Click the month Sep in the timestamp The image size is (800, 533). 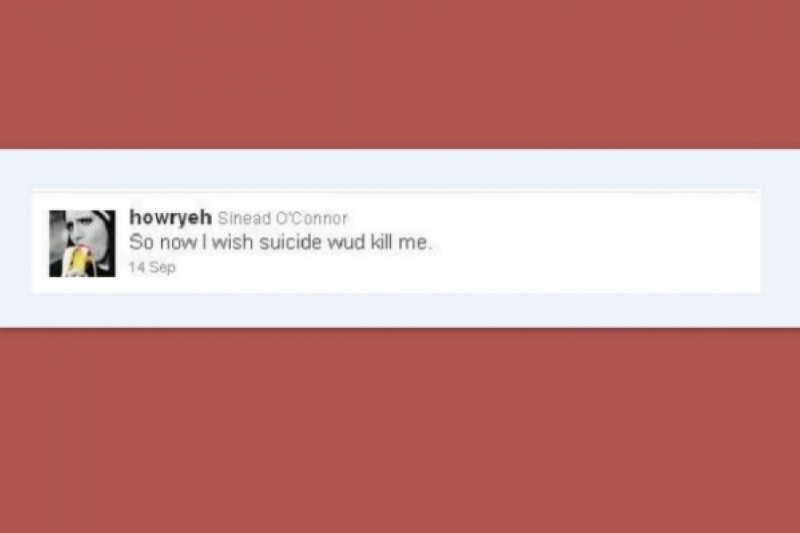162,268
